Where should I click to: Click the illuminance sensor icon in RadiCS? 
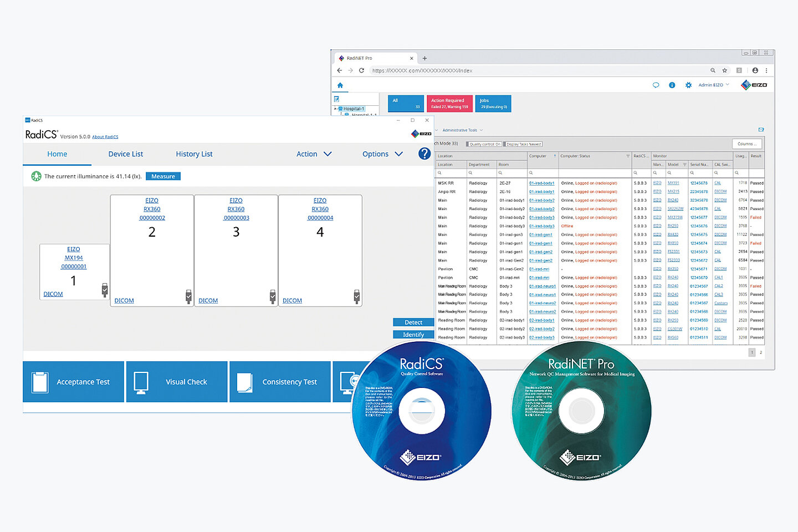tap(36, 176)
